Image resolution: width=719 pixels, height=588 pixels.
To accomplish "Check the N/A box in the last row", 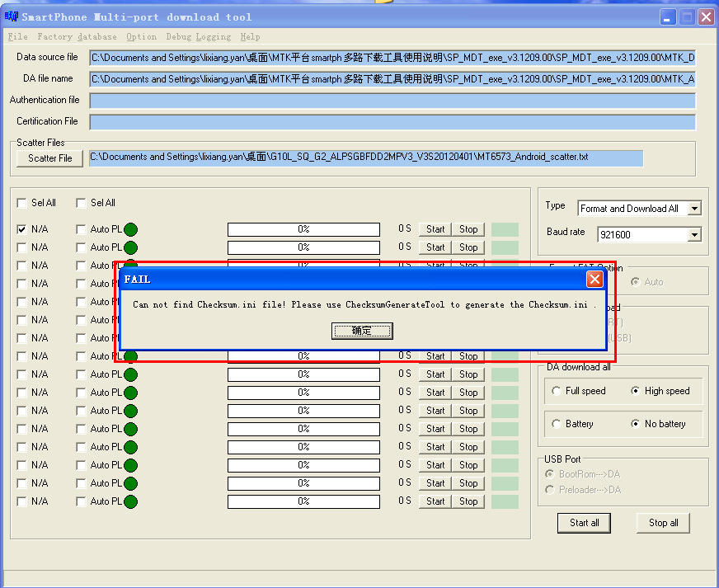I will pos(21,501).
